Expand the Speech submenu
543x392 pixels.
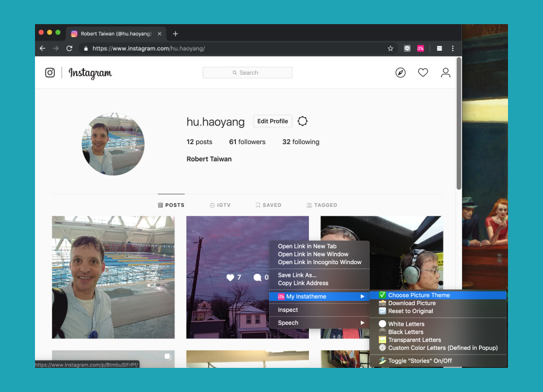tap(319, 323)
